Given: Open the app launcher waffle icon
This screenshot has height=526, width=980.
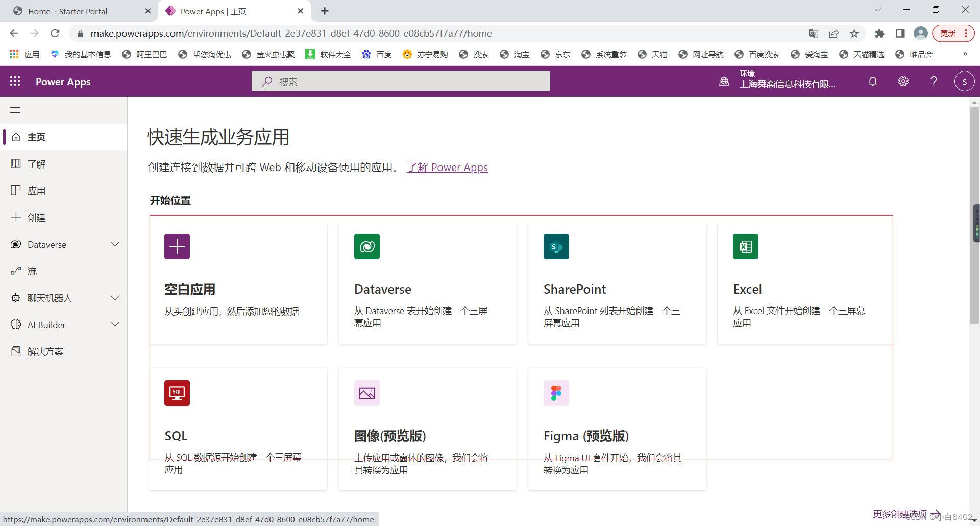Looking at the screenshot, I should (15, 81).
